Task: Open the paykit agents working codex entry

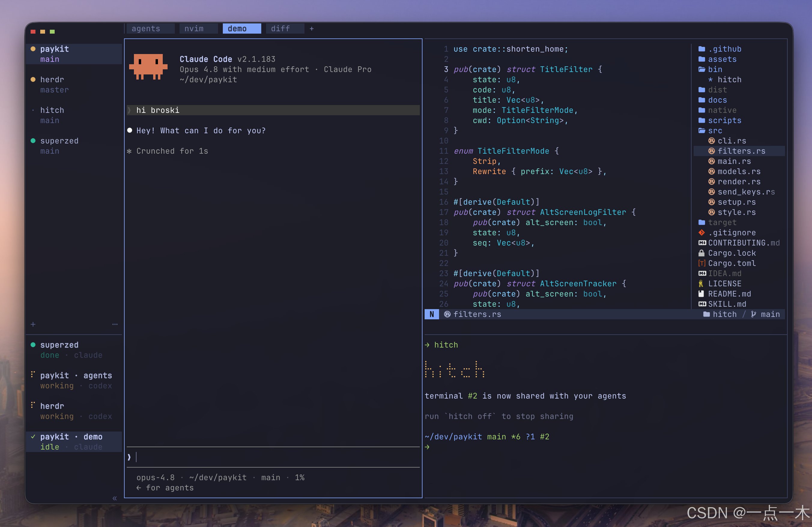Action: (x=74, y=381)
